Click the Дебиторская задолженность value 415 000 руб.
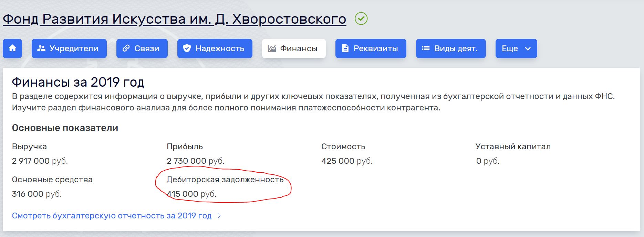Viewport: 644px width, 237px height. [191, 194]
